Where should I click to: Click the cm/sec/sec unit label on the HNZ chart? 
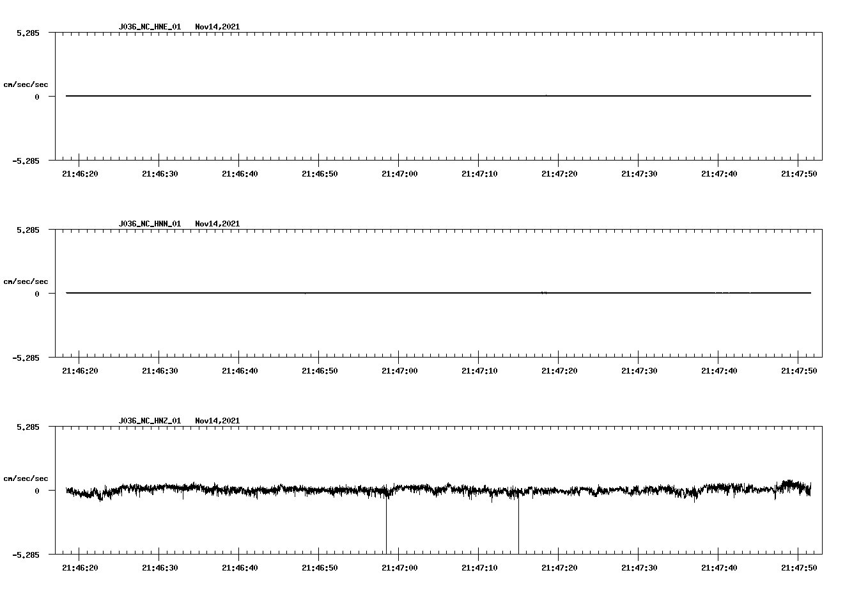click(26, 478)
